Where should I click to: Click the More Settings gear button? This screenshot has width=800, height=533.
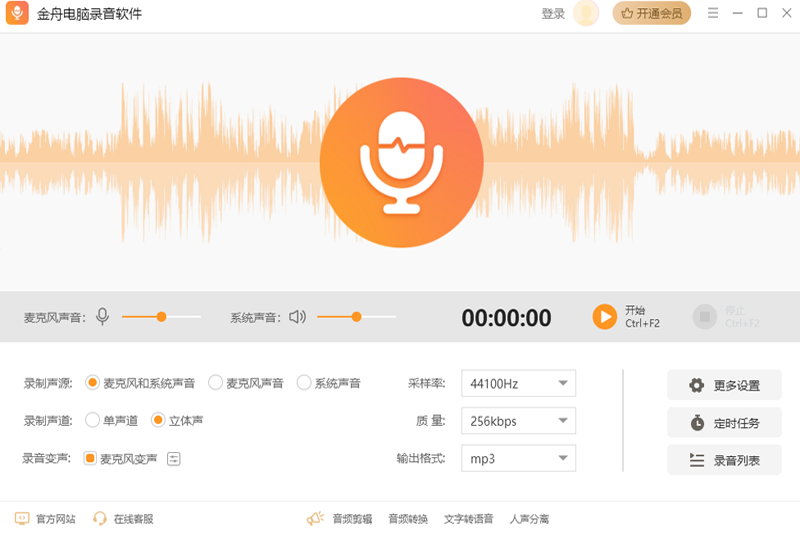tap(724, 385)
